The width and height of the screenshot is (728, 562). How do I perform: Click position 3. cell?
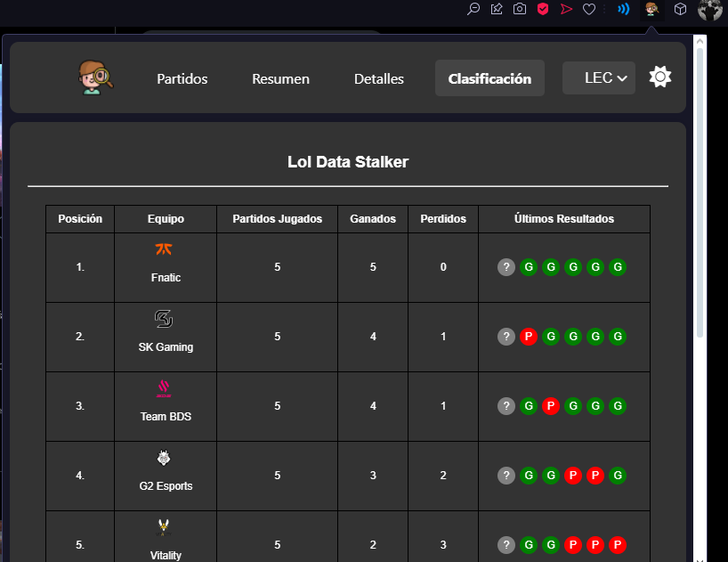pos(80,406)
